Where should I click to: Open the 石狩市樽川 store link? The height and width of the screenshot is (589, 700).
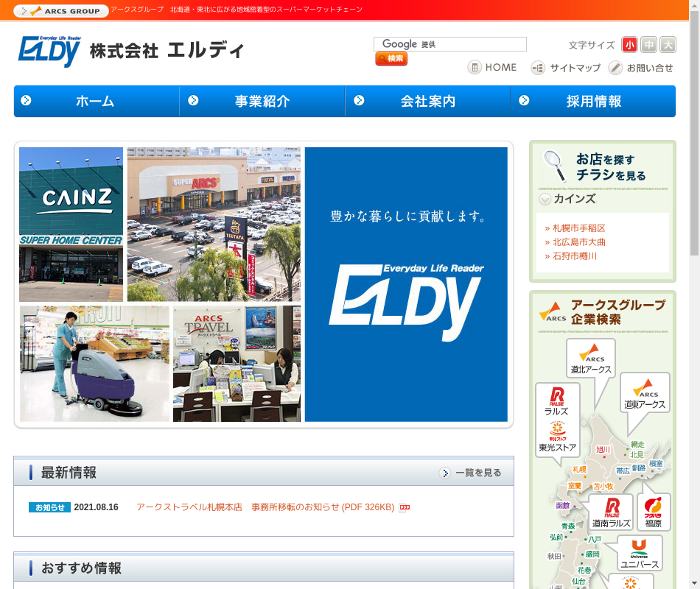coord(575,255)
